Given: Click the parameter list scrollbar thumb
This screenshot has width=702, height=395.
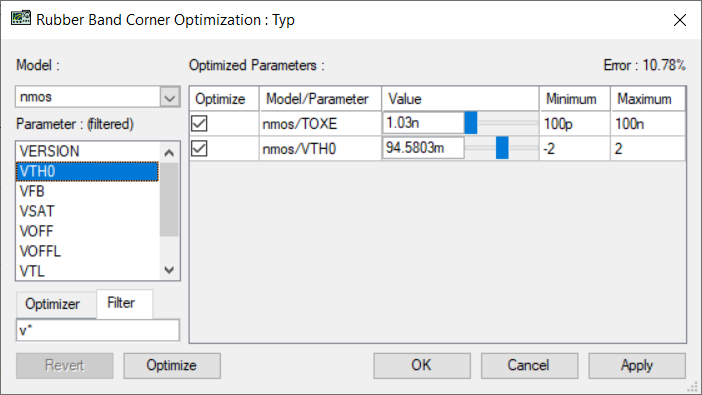Looking at the screenshot, I should pyautogui.click(x=169, y=199).
